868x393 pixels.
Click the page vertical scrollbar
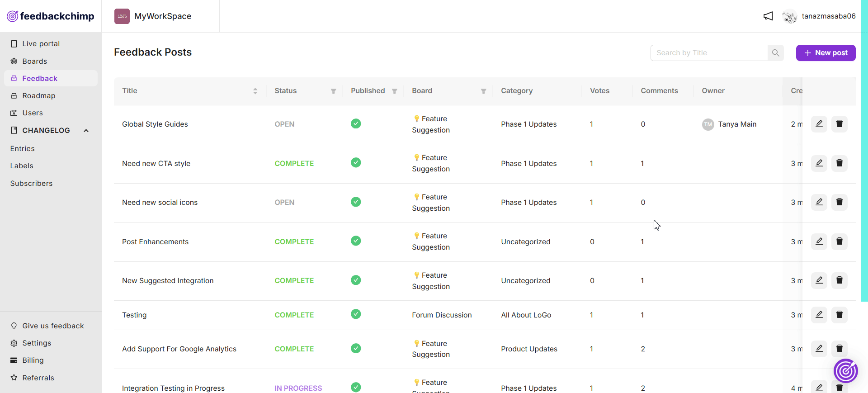pyautogui.click(x=864, y=151)
